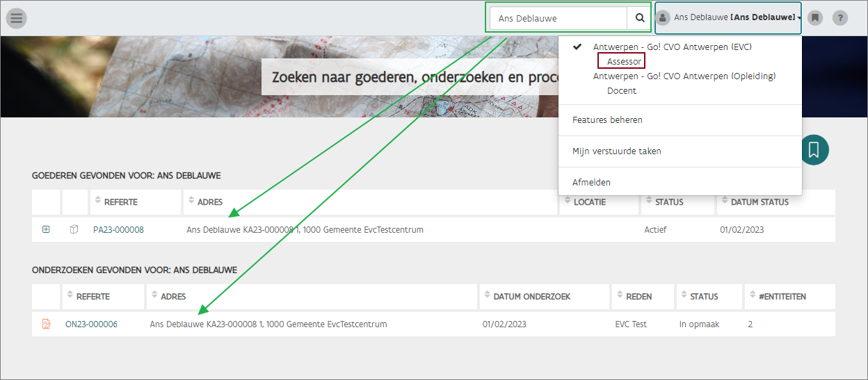Open the PA23-000008 reference link
Screen dimensions: 868x380
pos(118,230)
